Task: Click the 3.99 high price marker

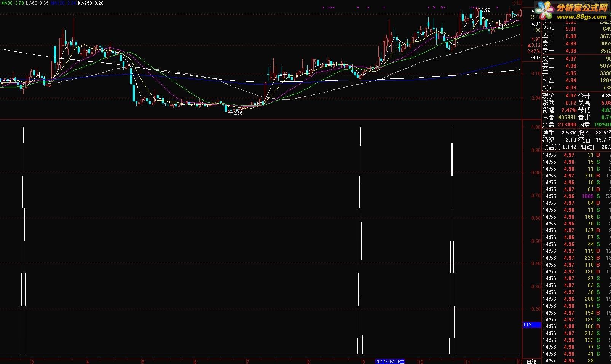Action: click(485, 10)
